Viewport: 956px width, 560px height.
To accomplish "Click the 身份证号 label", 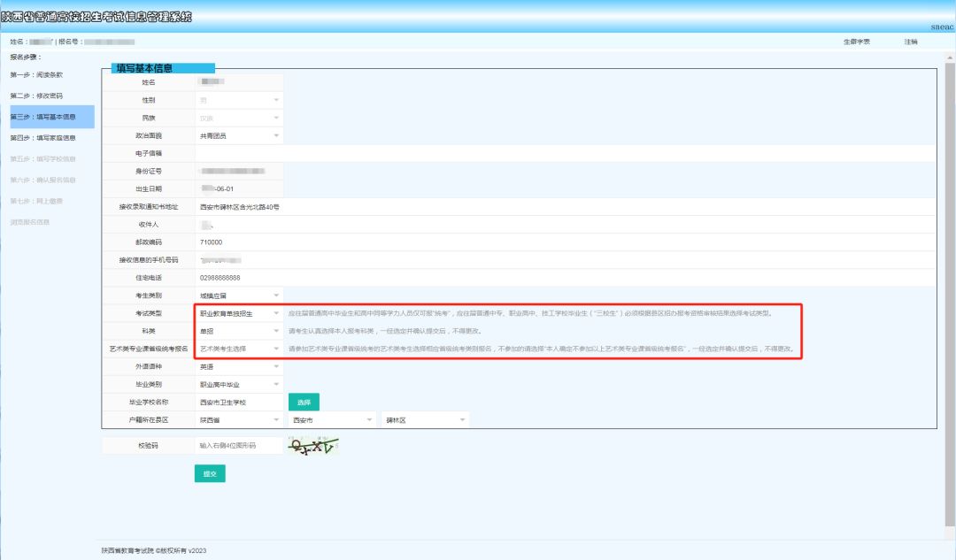I will pos(149,172).
